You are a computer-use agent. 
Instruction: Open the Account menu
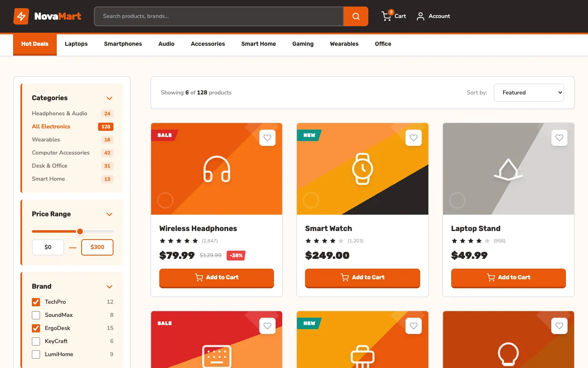click(x=433, y=16)
